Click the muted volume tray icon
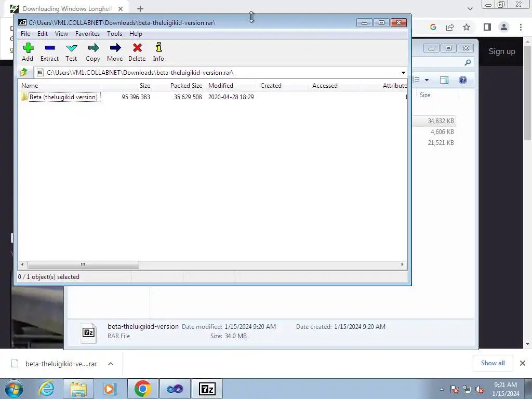Viewport: 532px width, 399px height. 480,390
